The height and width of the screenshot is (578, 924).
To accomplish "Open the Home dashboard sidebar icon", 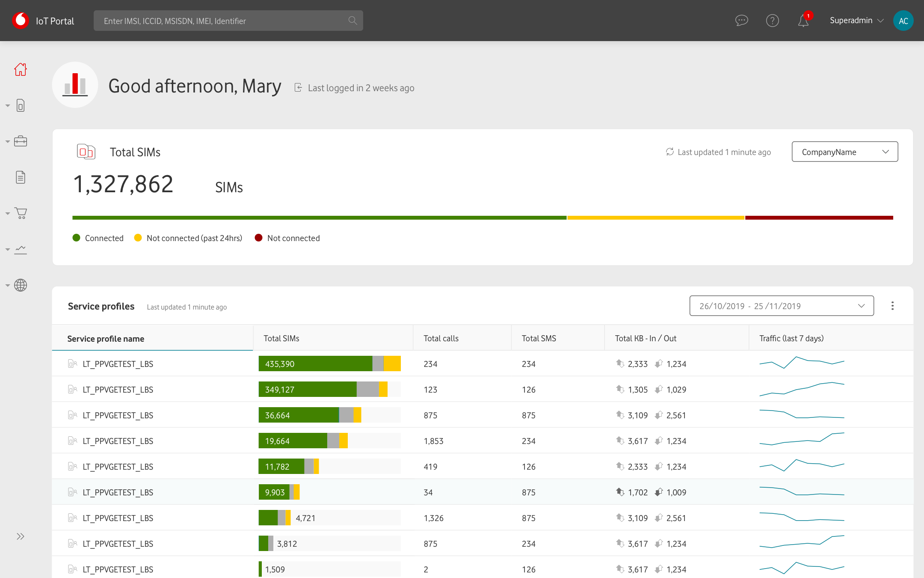I will pyautogui.click(x=21, y=69).
